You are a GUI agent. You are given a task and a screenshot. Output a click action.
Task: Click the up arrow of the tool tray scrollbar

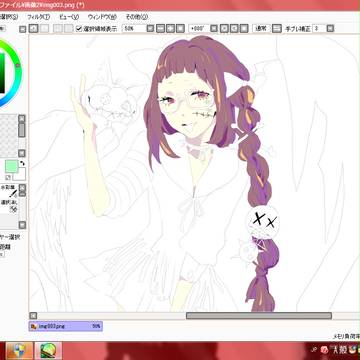(22, 188)
